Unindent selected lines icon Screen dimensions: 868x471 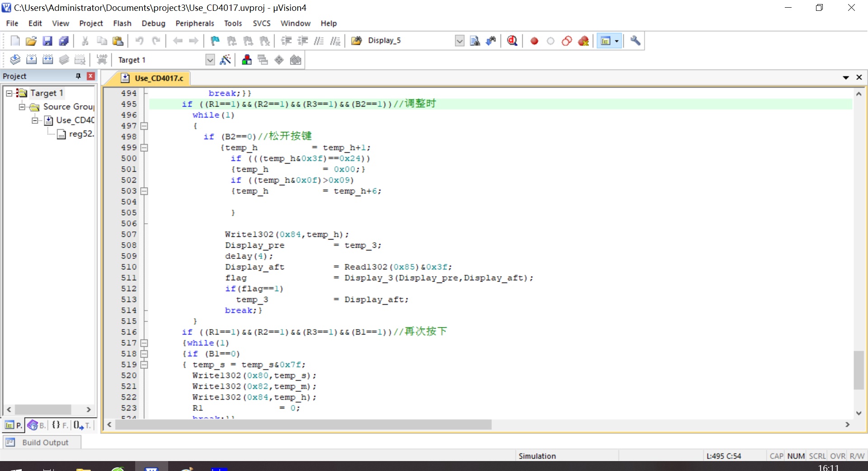point(302,41)
